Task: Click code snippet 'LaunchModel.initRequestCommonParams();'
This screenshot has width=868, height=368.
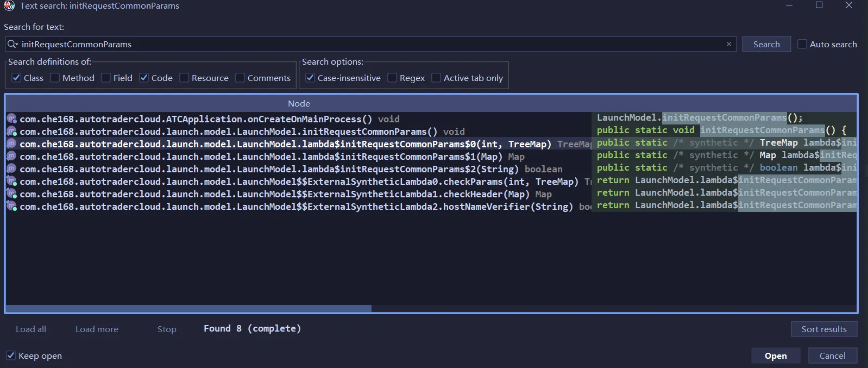Action: pos(700,117)
